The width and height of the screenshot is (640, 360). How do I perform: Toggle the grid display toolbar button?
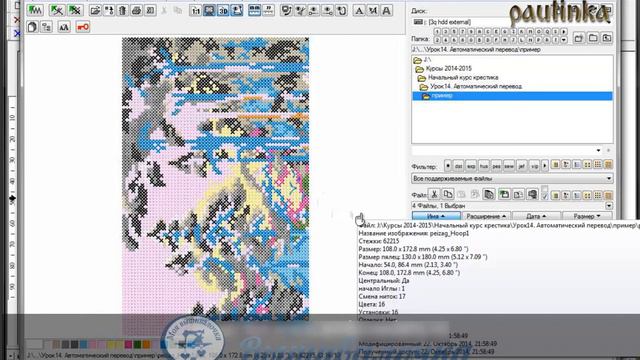pos(254,11)
